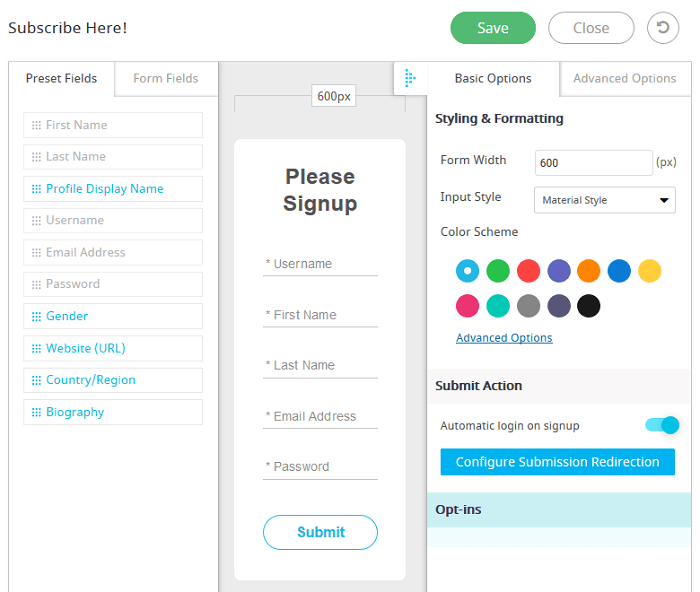Screen dimensions: 700x592
Task: Click drag handle icon beside Biography
Action: (37, 412)
